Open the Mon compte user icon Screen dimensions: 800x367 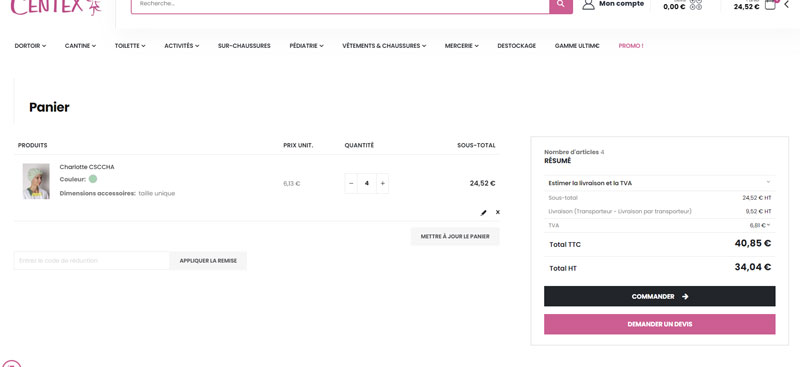click(x=588, y=5)
